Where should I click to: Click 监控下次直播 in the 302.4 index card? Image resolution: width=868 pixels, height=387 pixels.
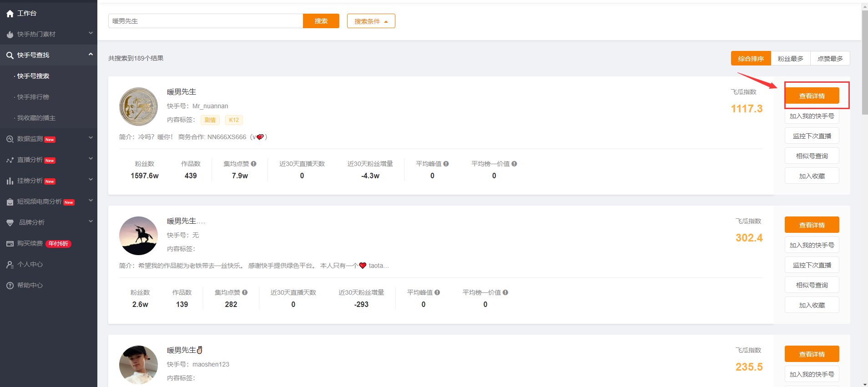point(812,265)
